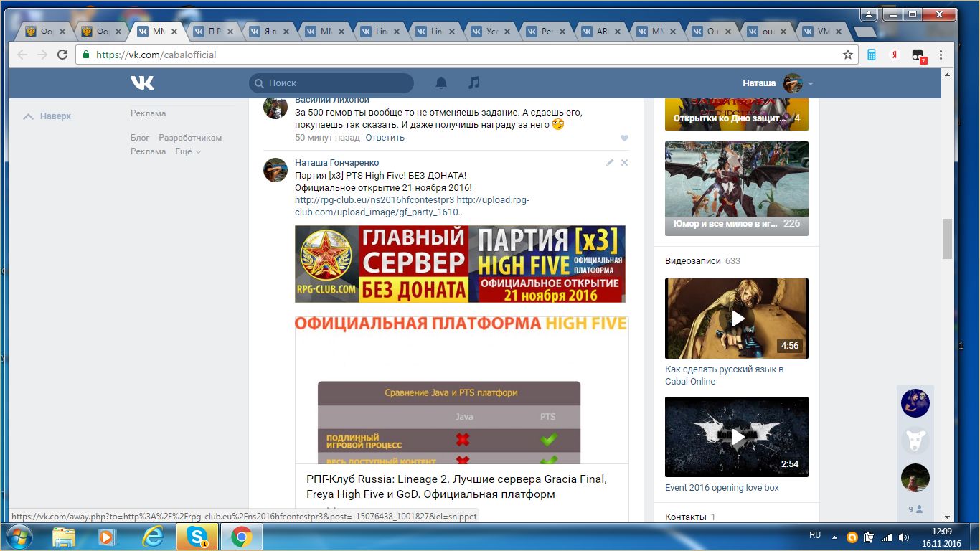The width and height of the screenshot is (980, 551).
Task: Open the rpg-club.eu/ns2016hfcontestpr3 link
Action: [x=374, y=200]
